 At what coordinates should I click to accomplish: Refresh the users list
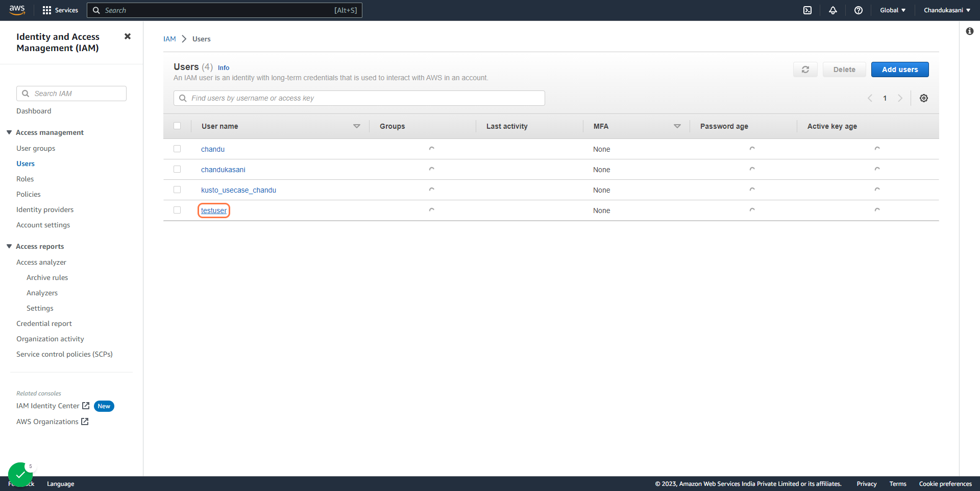(805, 69)
